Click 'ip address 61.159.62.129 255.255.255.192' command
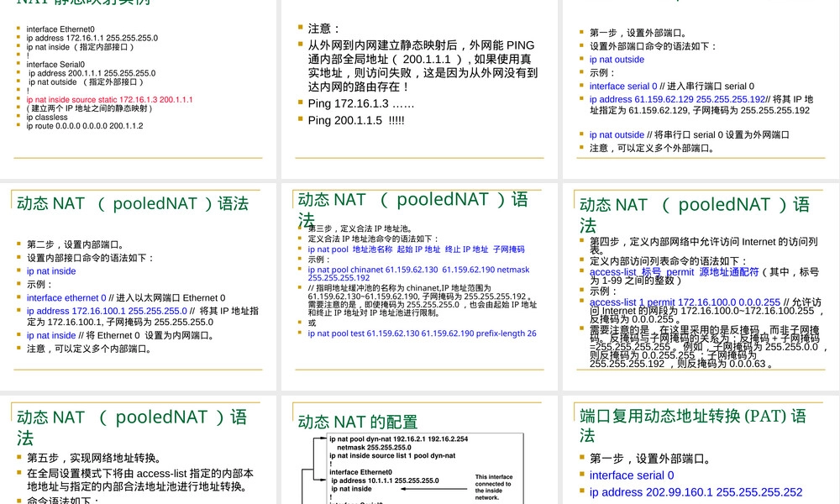Image resolution: width=840 pixels, height=504 pixels. [x=678, y=100]
